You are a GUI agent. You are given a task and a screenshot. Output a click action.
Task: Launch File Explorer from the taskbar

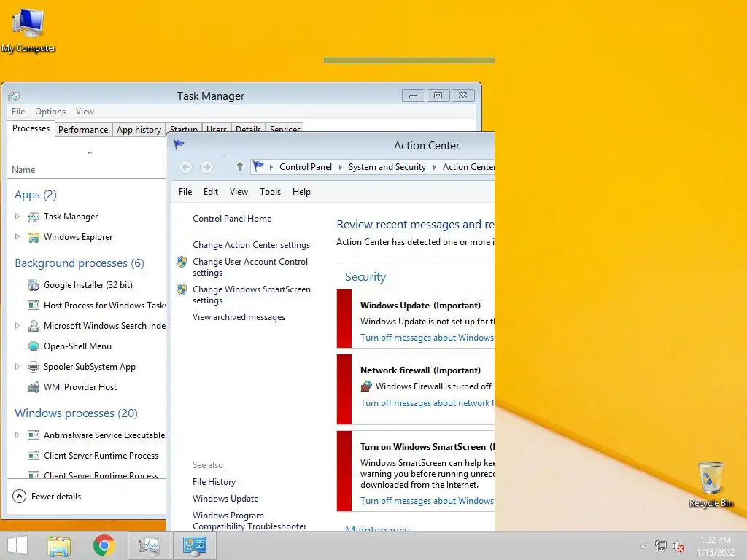[59, 545]
